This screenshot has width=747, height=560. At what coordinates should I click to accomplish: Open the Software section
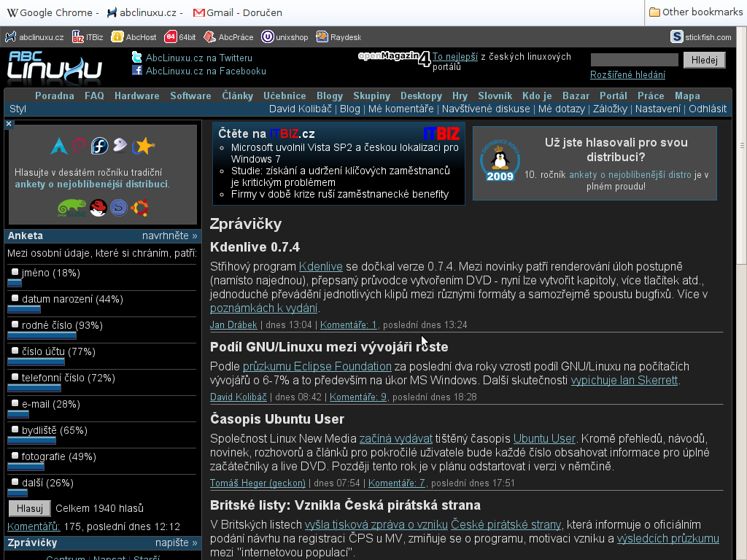(x=190, y=96)
